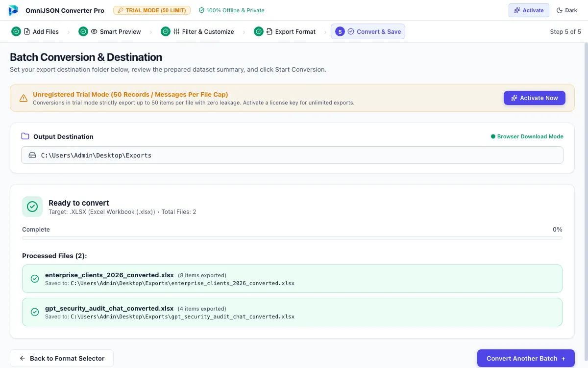Click the file-plus icon next to Add Files

27,31
